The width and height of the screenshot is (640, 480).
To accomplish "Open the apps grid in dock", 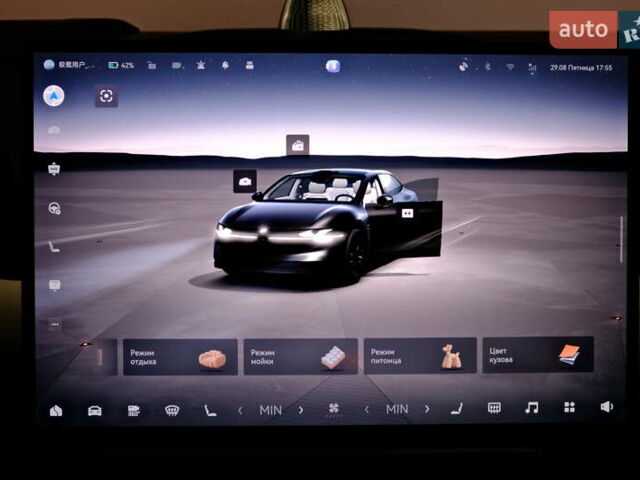I will point(569,407).
